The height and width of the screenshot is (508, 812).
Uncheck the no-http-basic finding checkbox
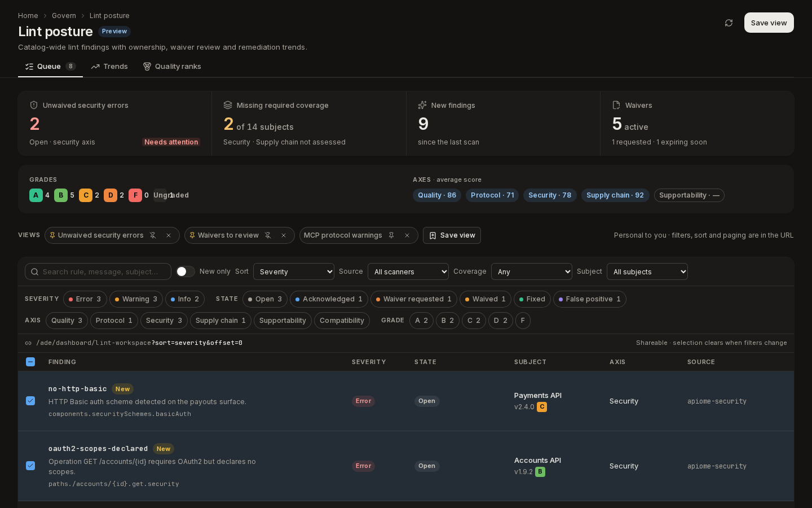pos(30,401)
